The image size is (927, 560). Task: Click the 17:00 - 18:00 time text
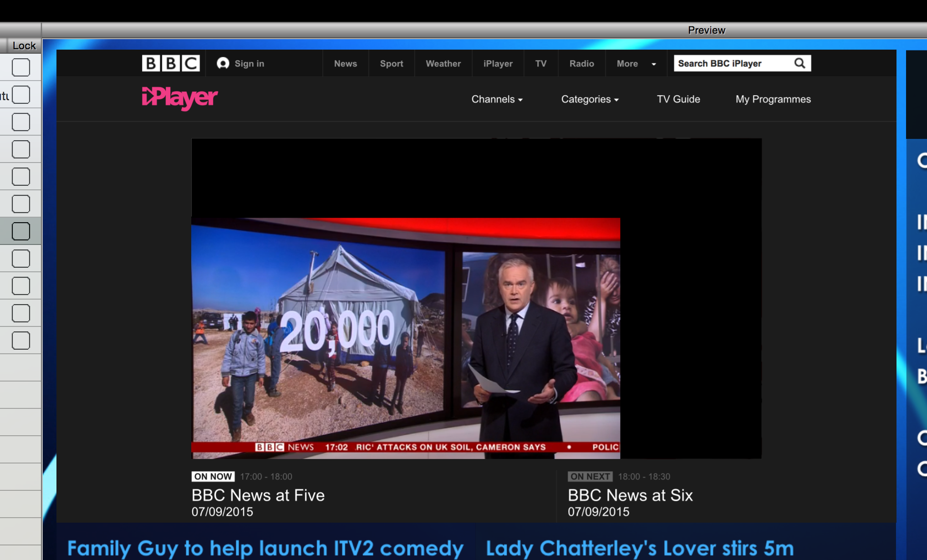click(x=266, y=477)
